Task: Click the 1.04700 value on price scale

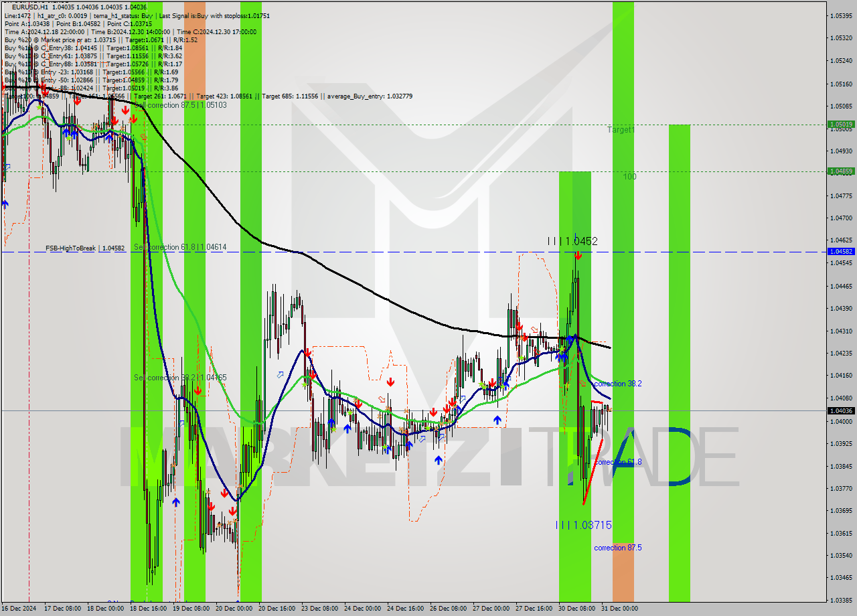Action: [841, 218]
